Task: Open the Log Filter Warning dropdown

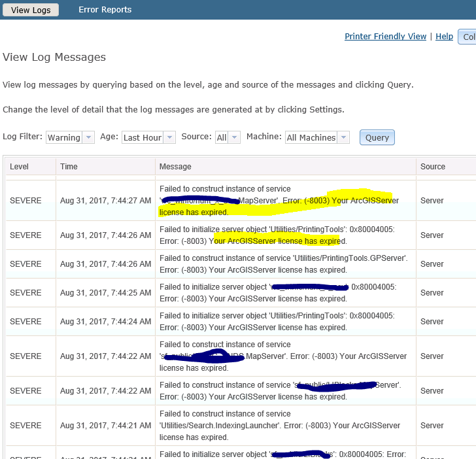Action: (70, 137)
